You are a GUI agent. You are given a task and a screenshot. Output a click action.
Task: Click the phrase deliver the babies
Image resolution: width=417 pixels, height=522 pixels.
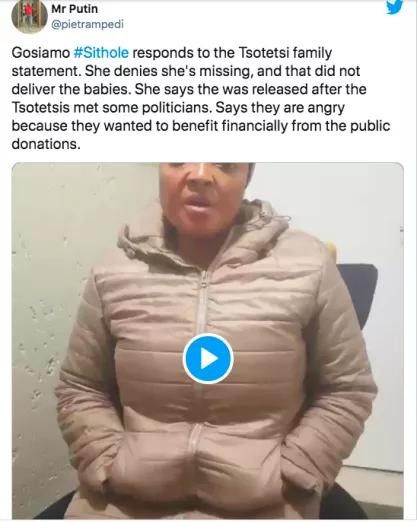[71, 89]
